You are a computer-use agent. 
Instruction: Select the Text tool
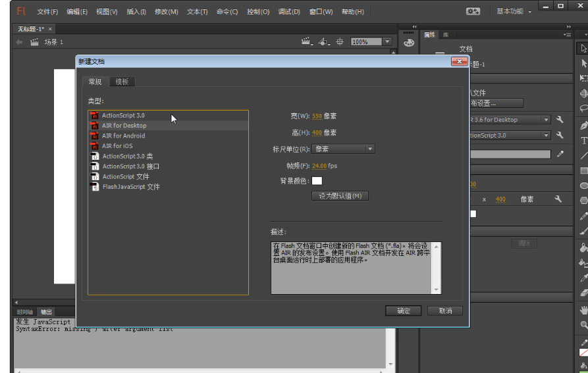583,140
